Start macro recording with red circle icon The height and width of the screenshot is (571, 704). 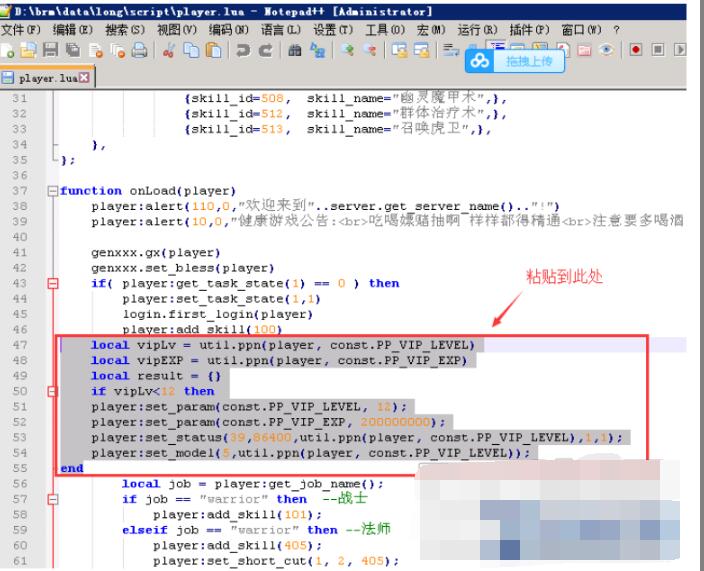pos(635,49)
